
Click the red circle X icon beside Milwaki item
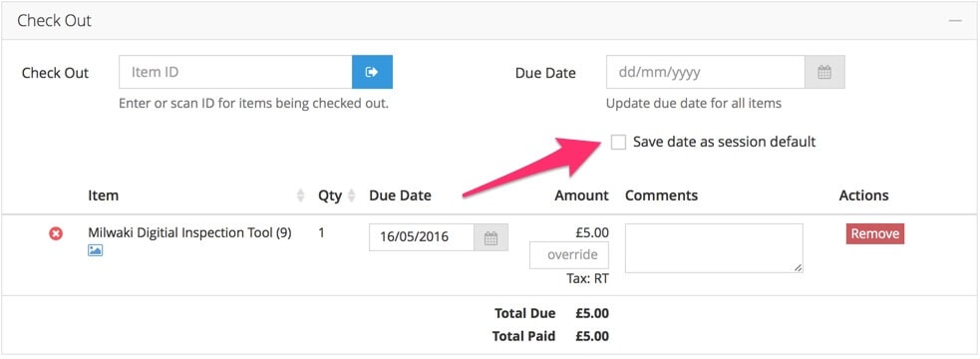[56, 234]
